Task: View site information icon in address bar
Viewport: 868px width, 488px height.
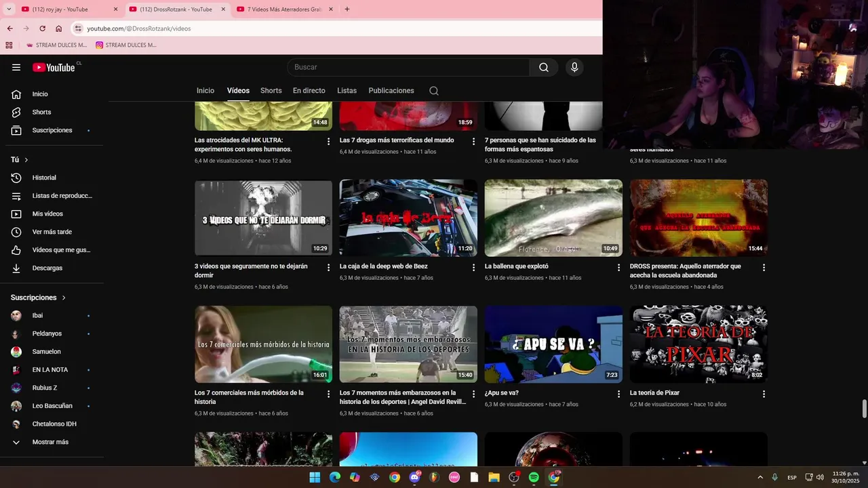Action: [78, 28]
